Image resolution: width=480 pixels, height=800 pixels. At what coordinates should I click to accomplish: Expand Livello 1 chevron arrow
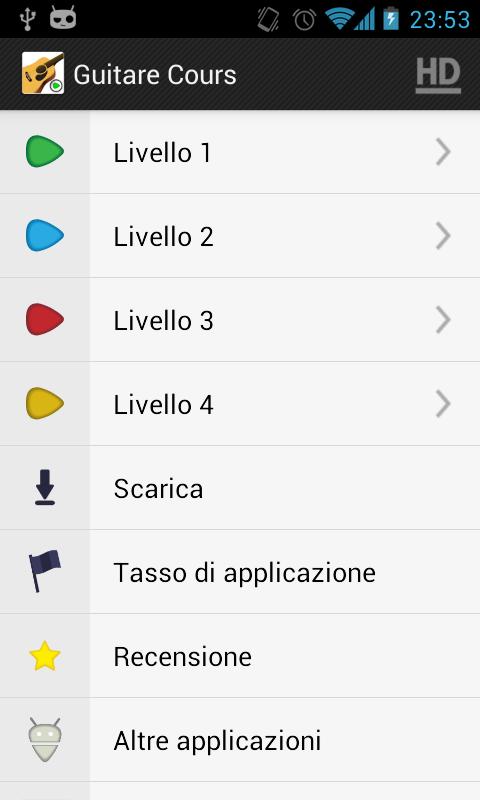(443, 152)
